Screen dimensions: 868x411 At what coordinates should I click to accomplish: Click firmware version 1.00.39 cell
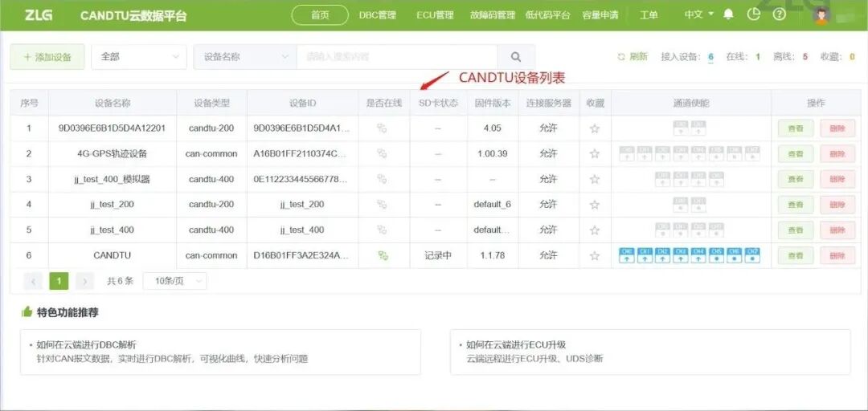click(493, 154)
